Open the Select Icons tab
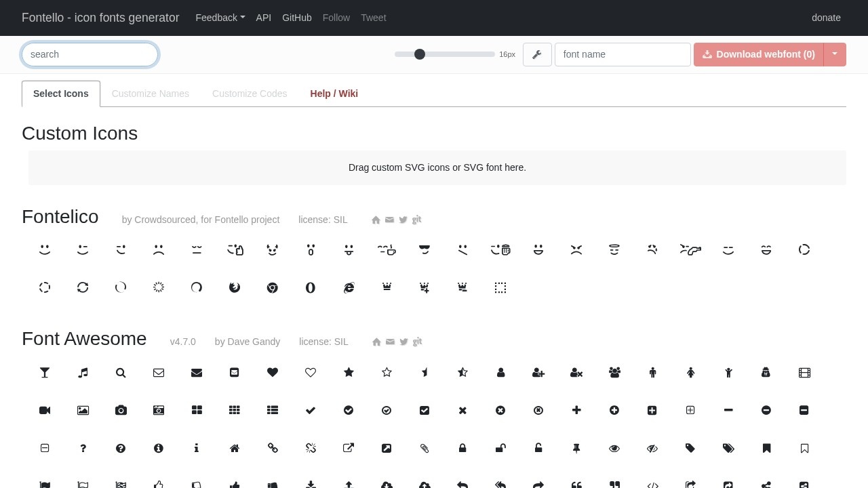This screenshot has height=488, width=868. click(61, 94)
